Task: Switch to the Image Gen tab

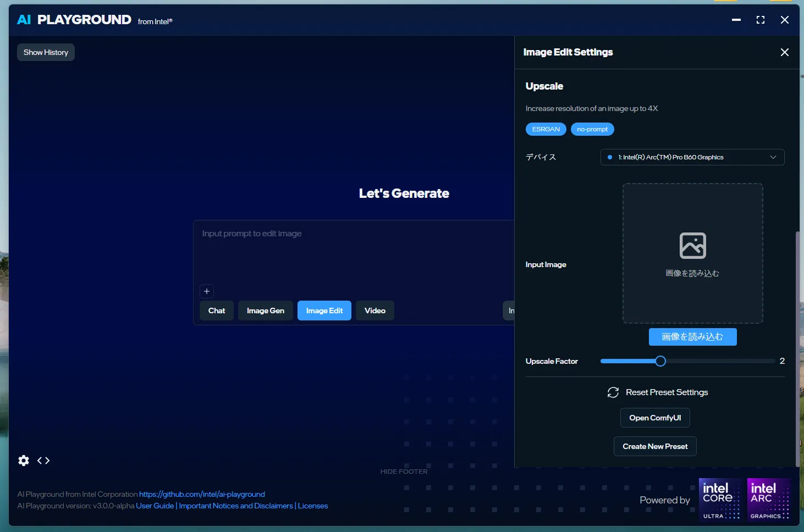Action: (x=266, y=311)
